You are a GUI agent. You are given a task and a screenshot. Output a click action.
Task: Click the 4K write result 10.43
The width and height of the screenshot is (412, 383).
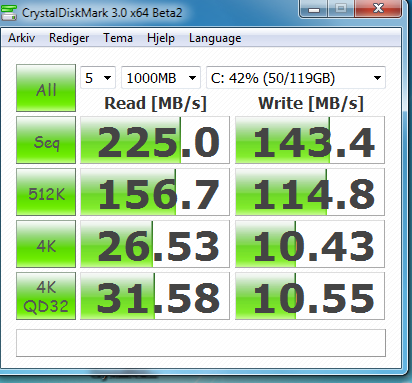[x=310, y=244]
